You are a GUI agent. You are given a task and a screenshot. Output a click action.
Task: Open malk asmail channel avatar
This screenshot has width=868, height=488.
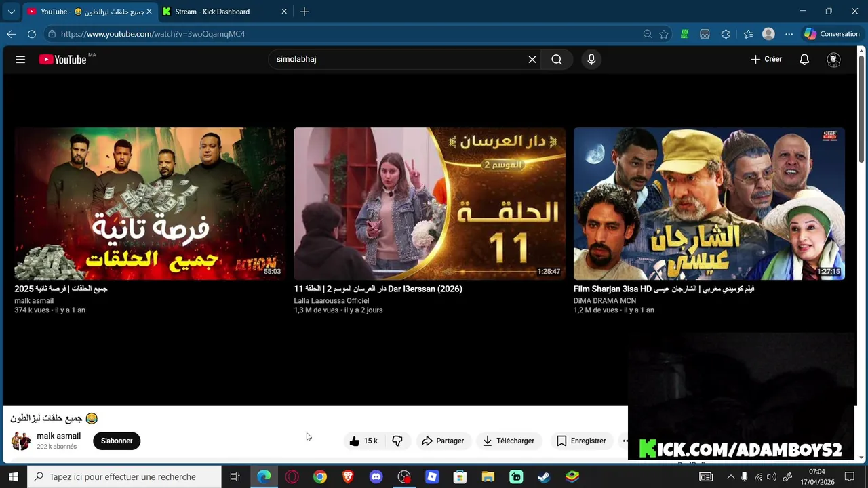point(21,441)
